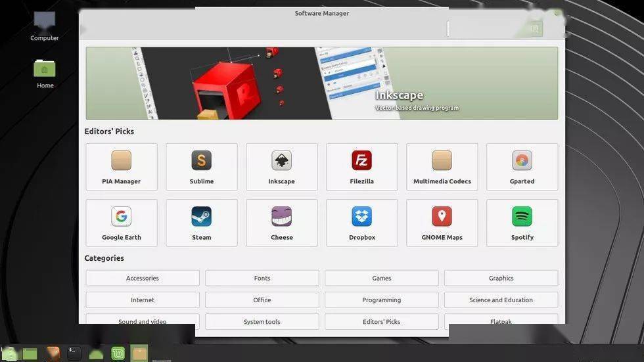Open the Dropbox app tile
644x362 pixels.
(x=362, y=223)
